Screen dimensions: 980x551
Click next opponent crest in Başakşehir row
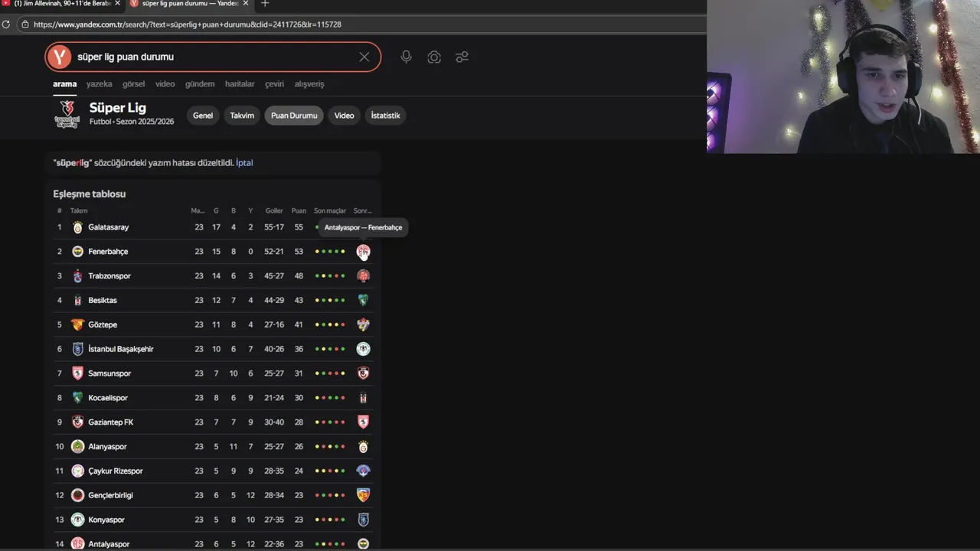point(364,349)
